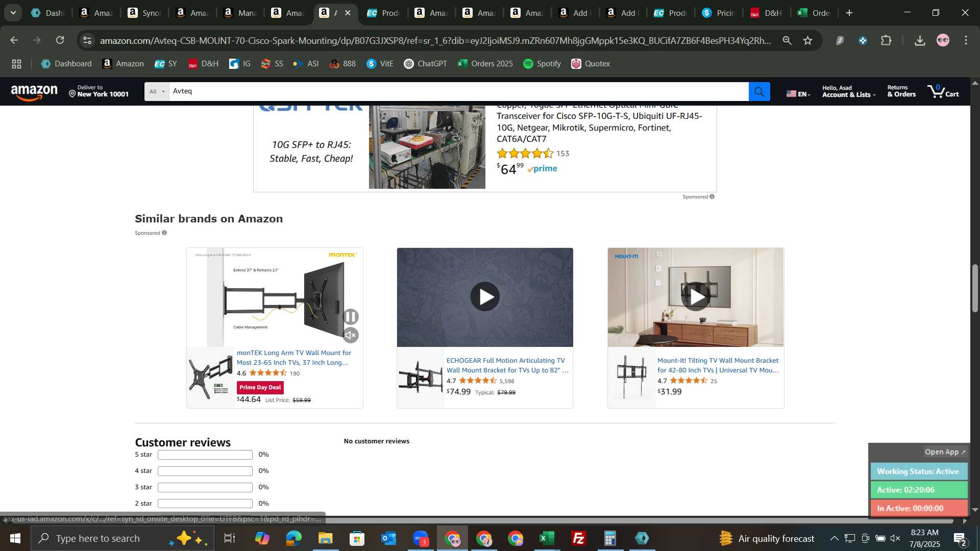Image resolution: width=980 pixels, height=551 pixels.
Task: Open Deliver to New York 10001 selector
Action: pyautogui.click(x=99, y=92)
